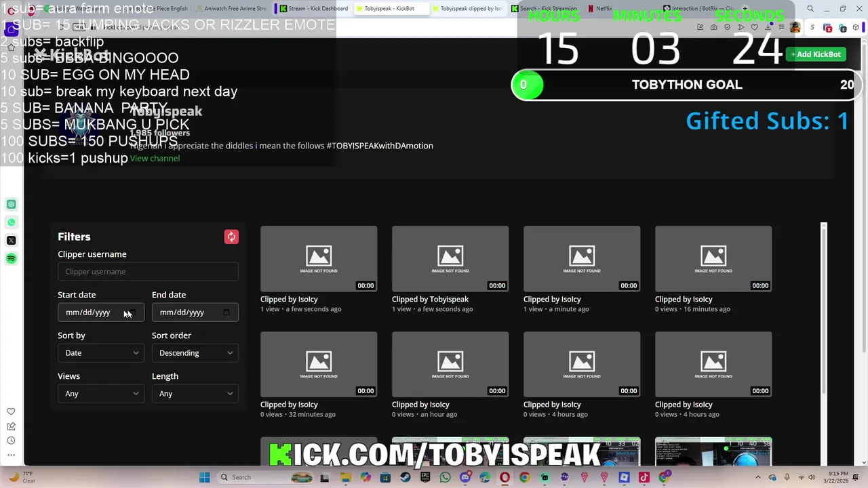
Task: Open the Sort order Descending dropdown
Action: click(x=195, y=352)
